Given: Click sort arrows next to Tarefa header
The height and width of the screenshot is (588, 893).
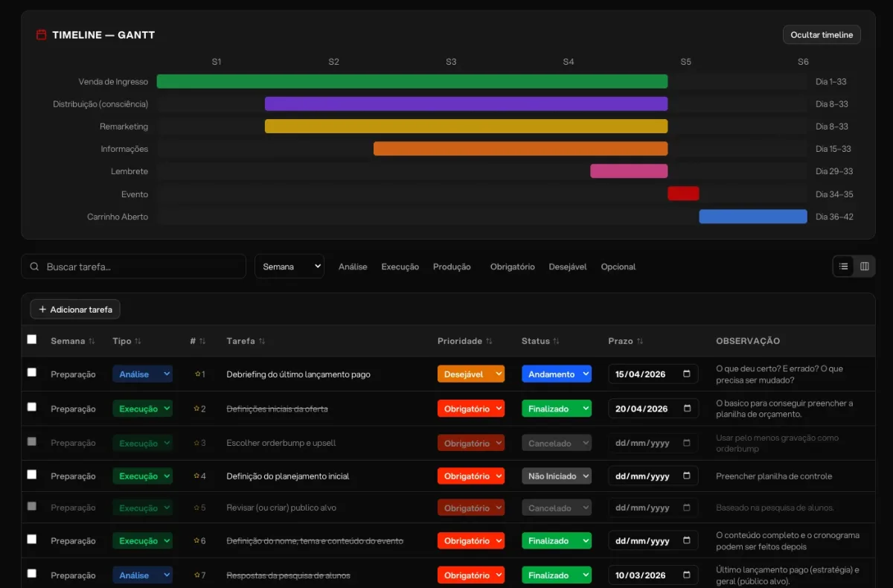Looking at the screenshot, I should [x=262, y=341].
